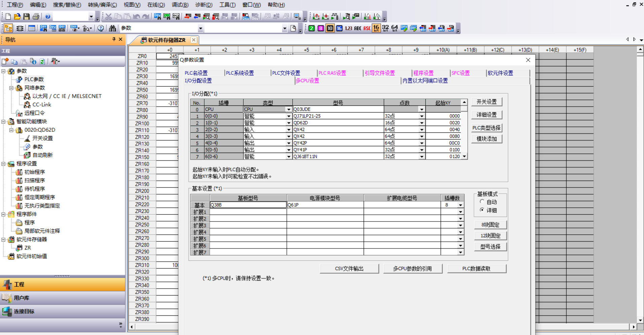The width and height of the screenshot is (644, 335).
Task: Select the 自动 base mode radio button
Action: point(482,202)
